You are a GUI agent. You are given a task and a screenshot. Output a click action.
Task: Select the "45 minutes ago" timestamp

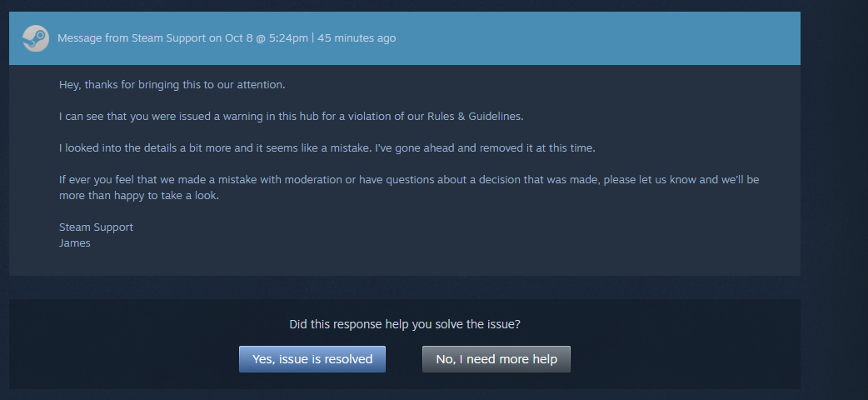(x=357, y=38)
